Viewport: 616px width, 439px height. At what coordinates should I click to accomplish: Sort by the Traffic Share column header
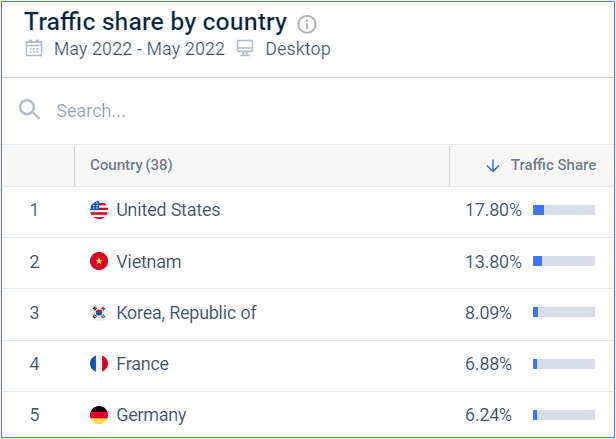[x=553, y=165]
